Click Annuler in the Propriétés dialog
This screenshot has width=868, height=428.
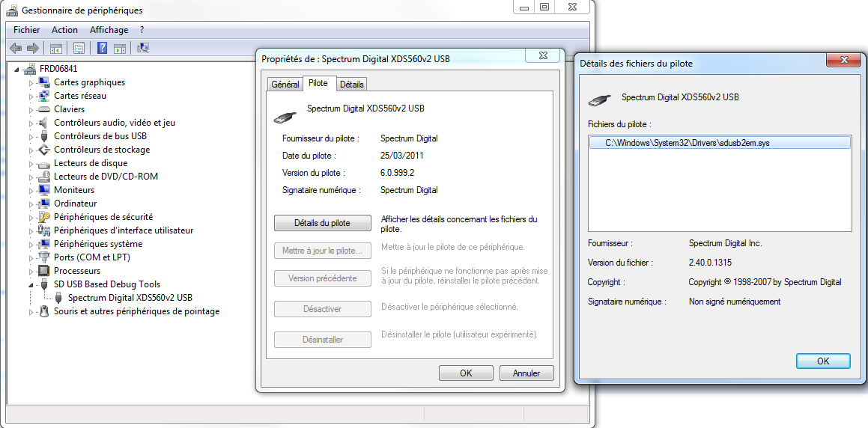tap(526, 373)
